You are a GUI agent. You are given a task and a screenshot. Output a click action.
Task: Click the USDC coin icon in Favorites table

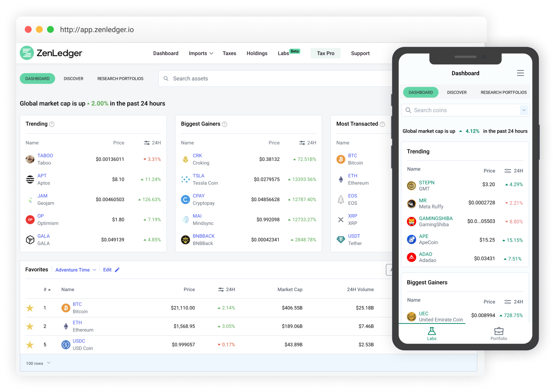(66, 345)
